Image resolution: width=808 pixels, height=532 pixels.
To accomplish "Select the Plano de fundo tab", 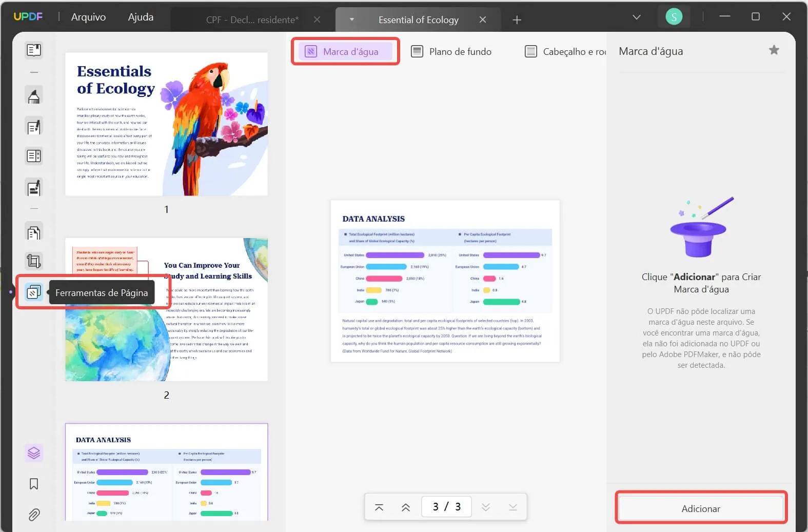I will tap(452, 51).
